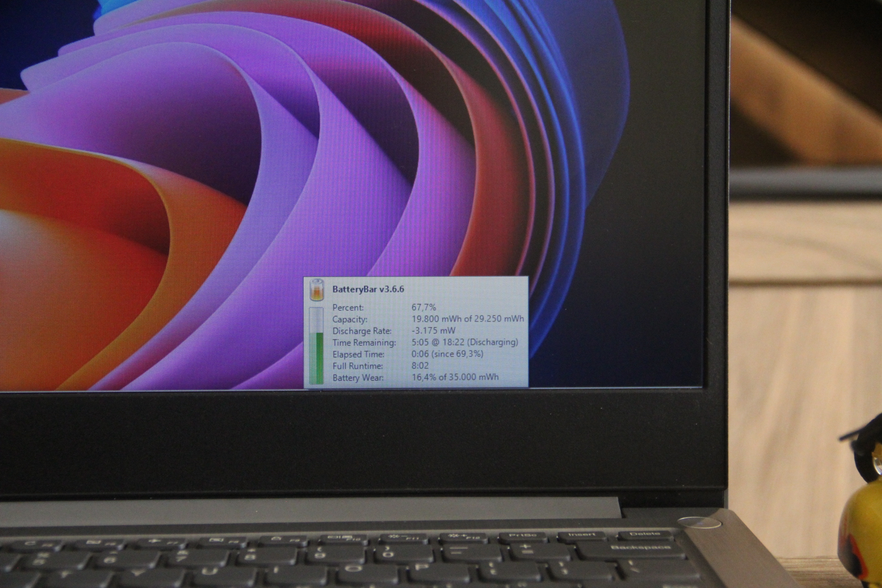
Task: Click the 16,4% of 35.000 mWh value
Action: click(x=455, y=377)
